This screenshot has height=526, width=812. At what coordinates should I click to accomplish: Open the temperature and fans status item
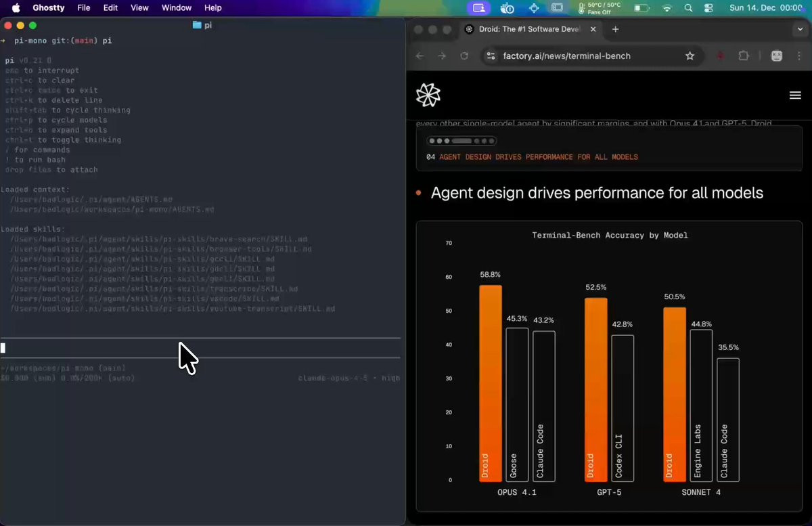tap(600, 8)
